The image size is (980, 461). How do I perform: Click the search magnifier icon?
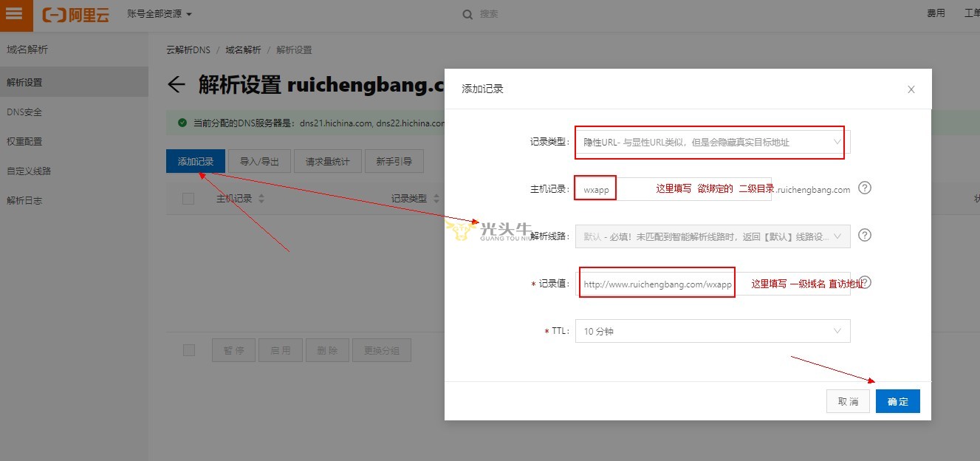(x=467, y=14)
